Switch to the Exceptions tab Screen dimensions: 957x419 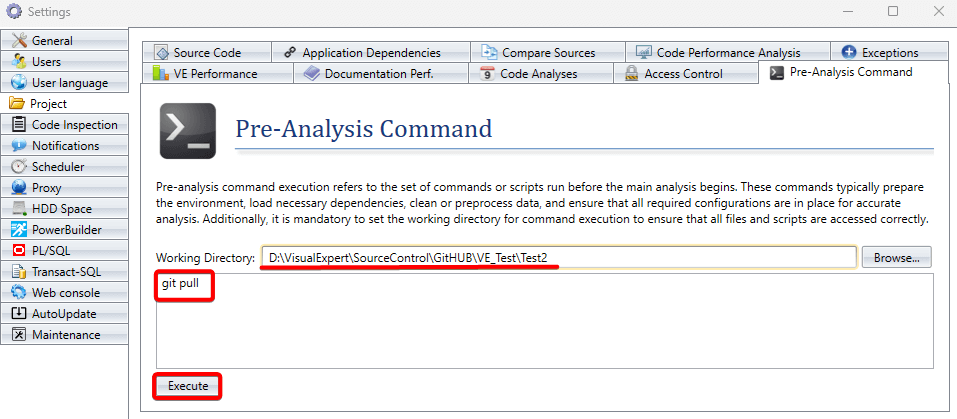(889, 52)
